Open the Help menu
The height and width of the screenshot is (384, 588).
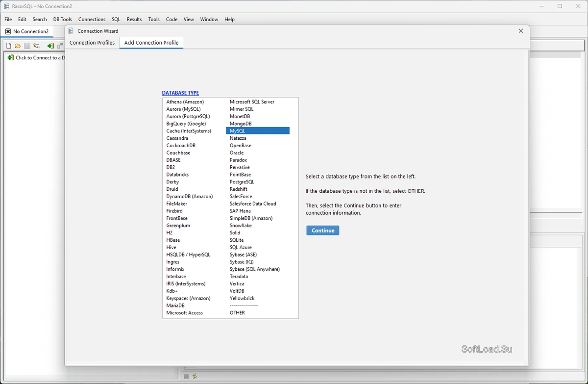coord(229,19)
